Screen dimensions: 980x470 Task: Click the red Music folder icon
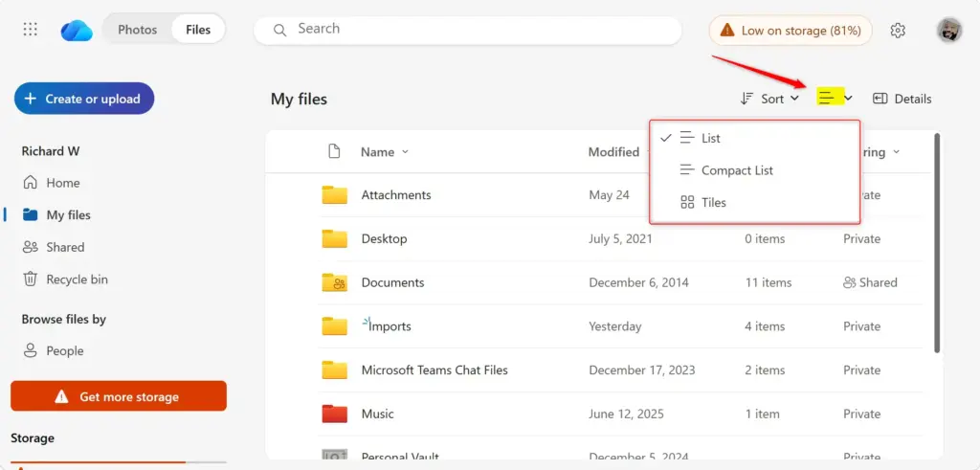334,414
